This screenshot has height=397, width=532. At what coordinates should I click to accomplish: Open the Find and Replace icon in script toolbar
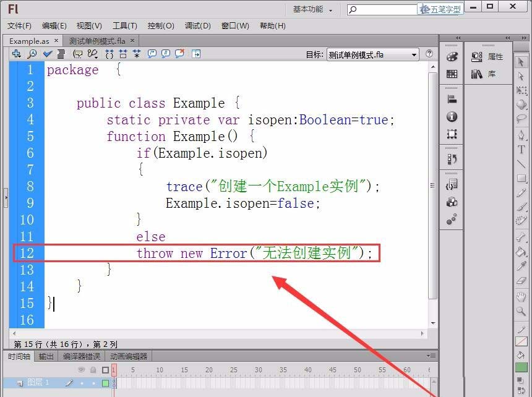(32, 54)
